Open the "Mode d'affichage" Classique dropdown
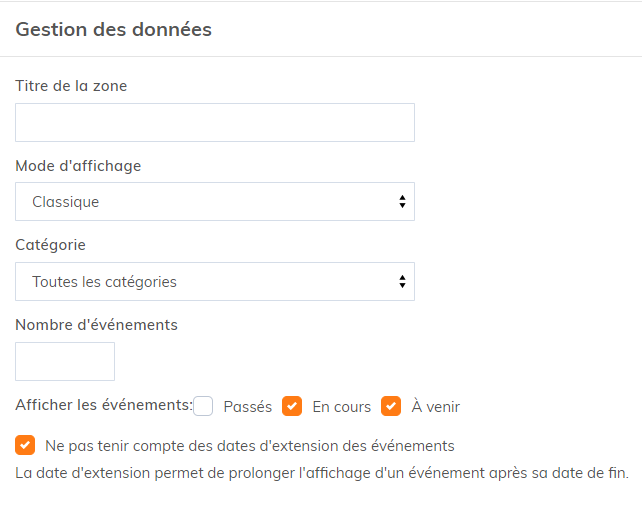Image resolution: width=642 pixels, height=507 pixels. pyautogui.click(x=214, y=202)
